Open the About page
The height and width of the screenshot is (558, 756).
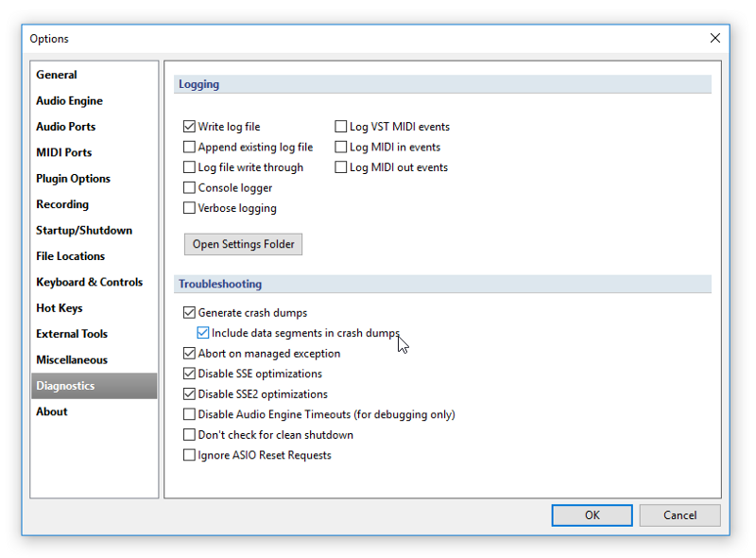click(94, 411)
